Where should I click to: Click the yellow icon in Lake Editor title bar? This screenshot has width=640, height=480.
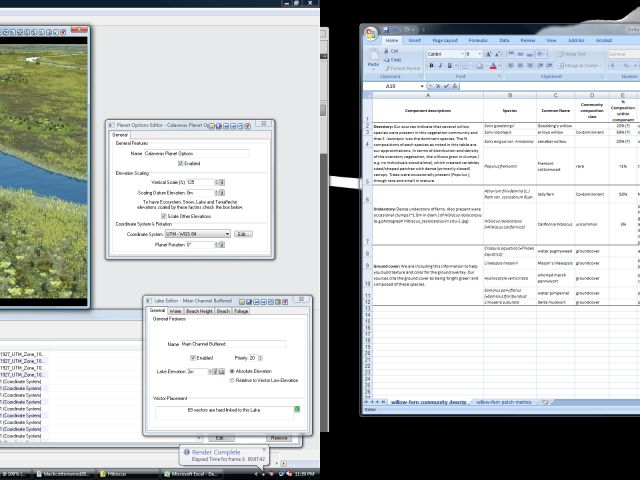(x=242, y=302)
